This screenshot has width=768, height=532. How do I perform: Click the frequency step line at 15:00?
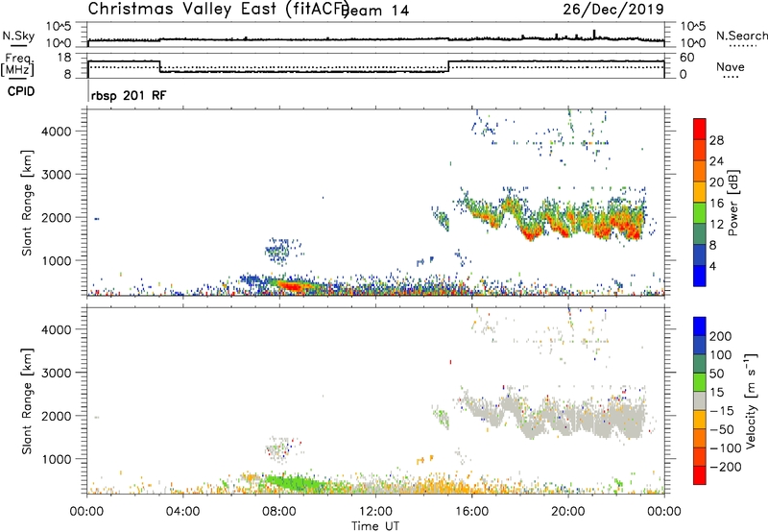pos(448,66)
